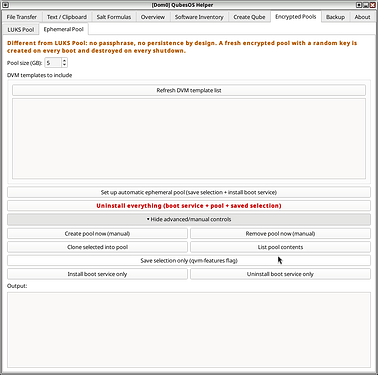Uninstall boot service only
This screenshot has width=378, height=375.
(x=280, y=274)
